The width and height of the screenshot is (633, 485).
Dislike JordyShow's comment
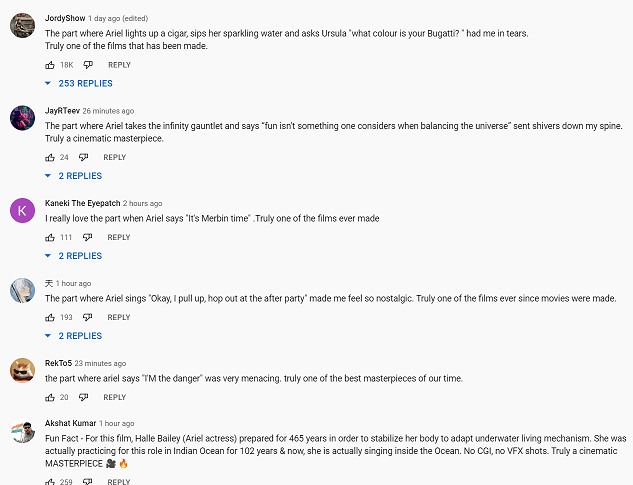[88, 65]
